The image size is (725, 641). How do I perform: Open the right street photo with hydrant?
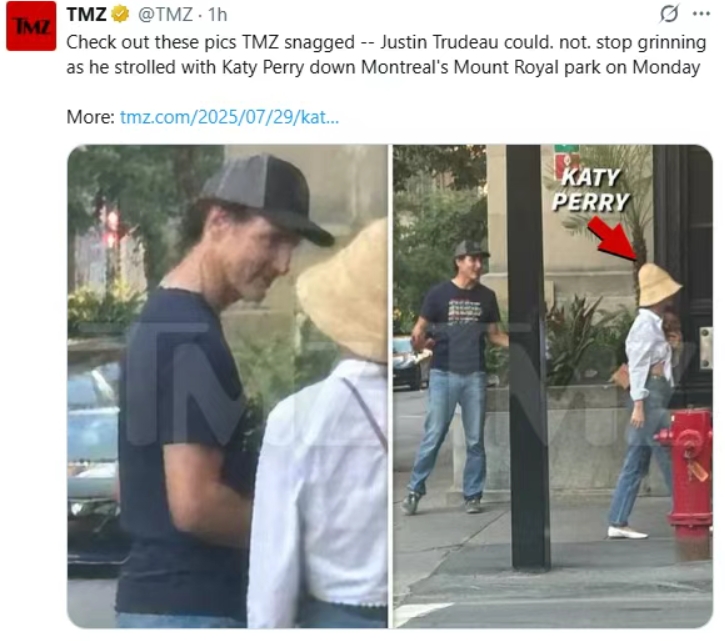tap(553, 386)
